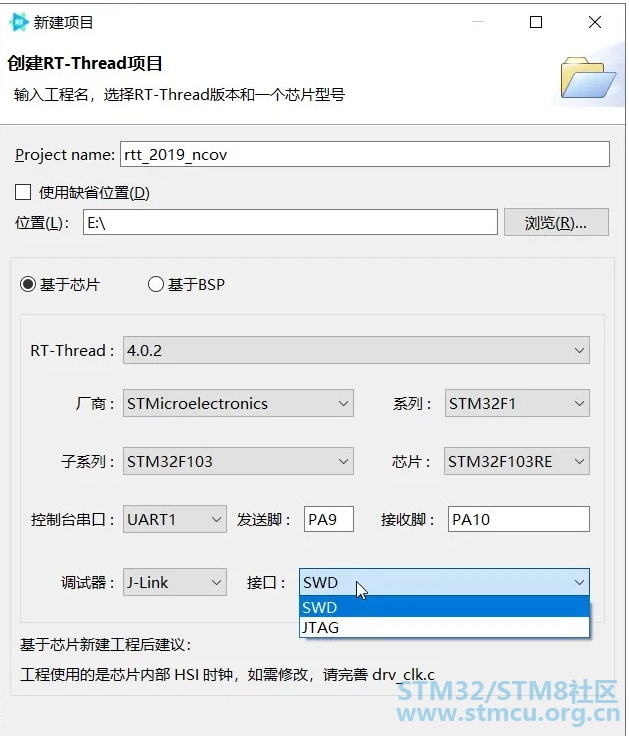Click the 输入工程名 description text
Screen dimensions: 629x736
pyautogui.click(x=179, y=94)
